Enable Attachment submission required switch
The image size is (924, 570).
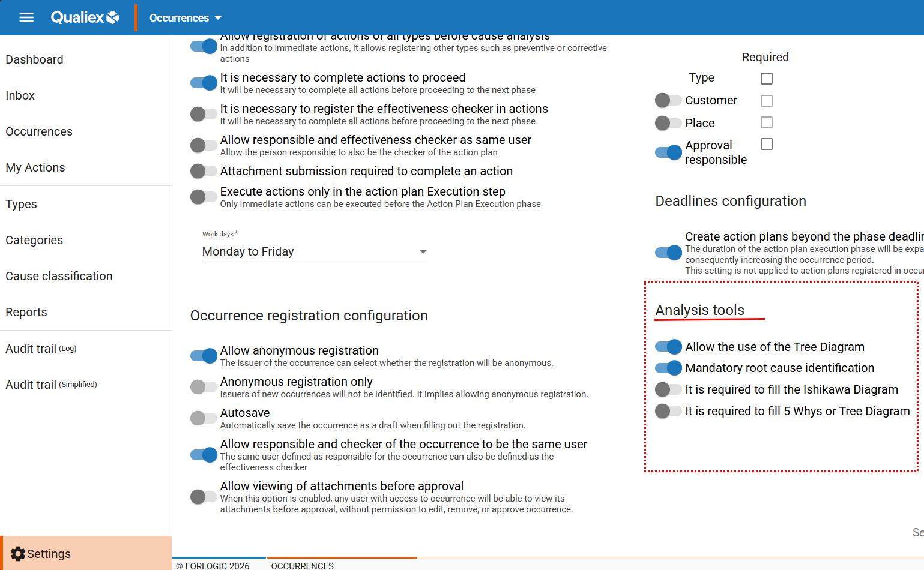203,171
